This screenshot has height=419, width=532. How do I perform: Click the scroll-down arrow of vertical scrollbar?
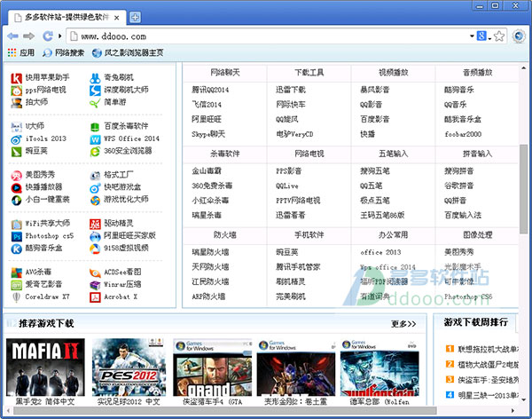[x=524, y=399]
